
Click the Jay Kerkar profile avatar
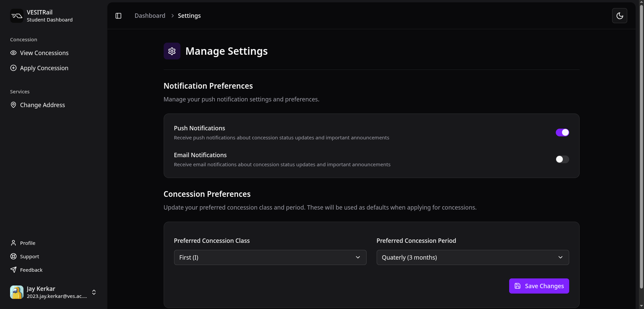point(16,292)
